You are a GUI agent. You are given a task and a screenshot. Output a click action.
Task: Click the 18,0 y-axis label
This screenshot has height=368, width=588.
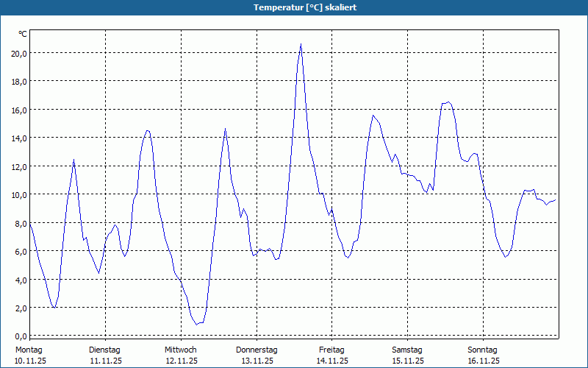19,82
